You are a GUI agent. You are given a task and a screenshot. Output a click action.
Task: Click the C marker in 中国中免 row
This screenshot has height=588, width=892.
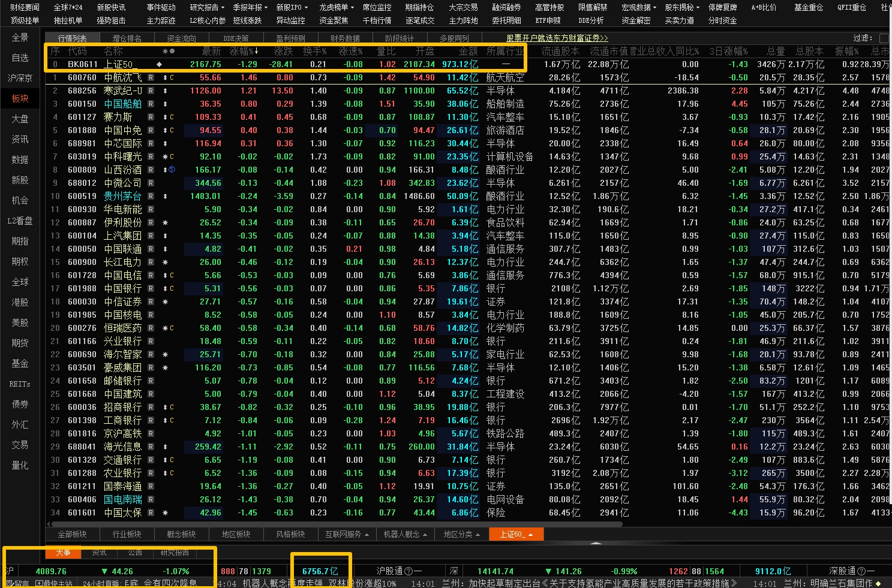(x=172, y=131)
